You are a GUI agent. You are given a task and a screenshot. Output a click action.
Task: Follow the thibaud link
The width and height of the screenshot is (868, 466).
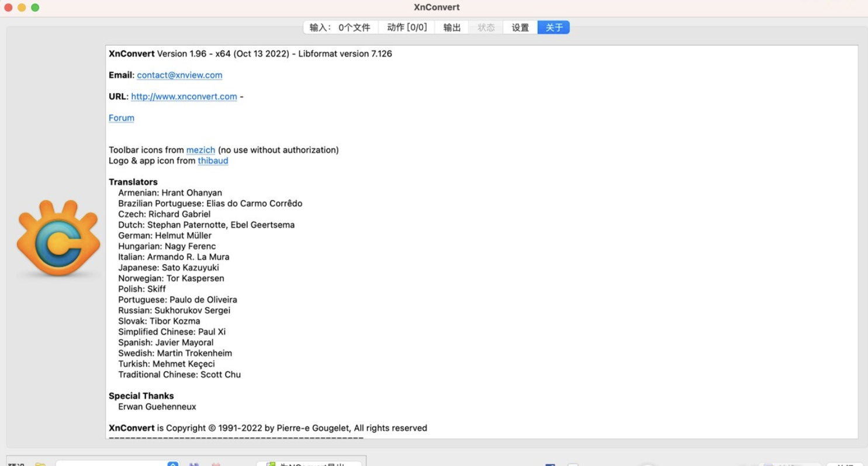point(213,160)
